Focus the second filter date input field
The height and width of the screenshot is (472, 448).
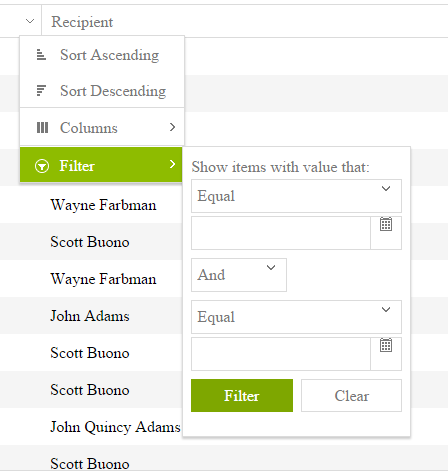click(281, 354)
